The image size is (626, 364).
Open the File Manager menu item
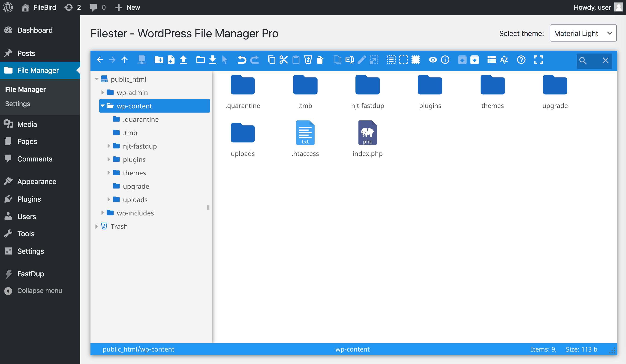coord(38,70)
